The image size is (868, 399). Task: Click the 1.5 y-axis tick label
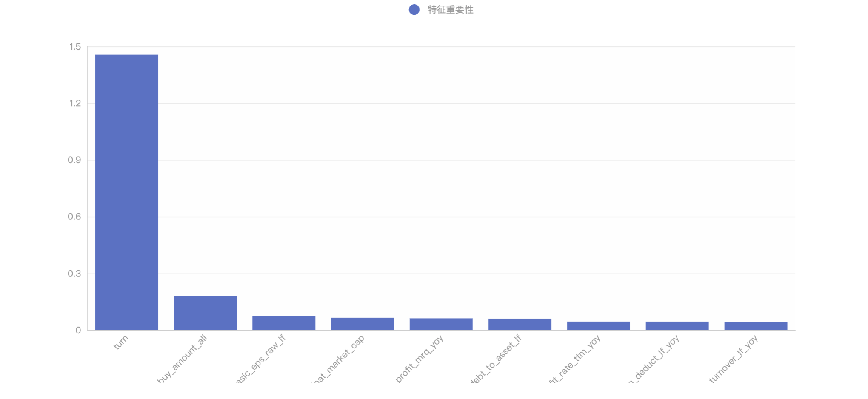(75, 47)
